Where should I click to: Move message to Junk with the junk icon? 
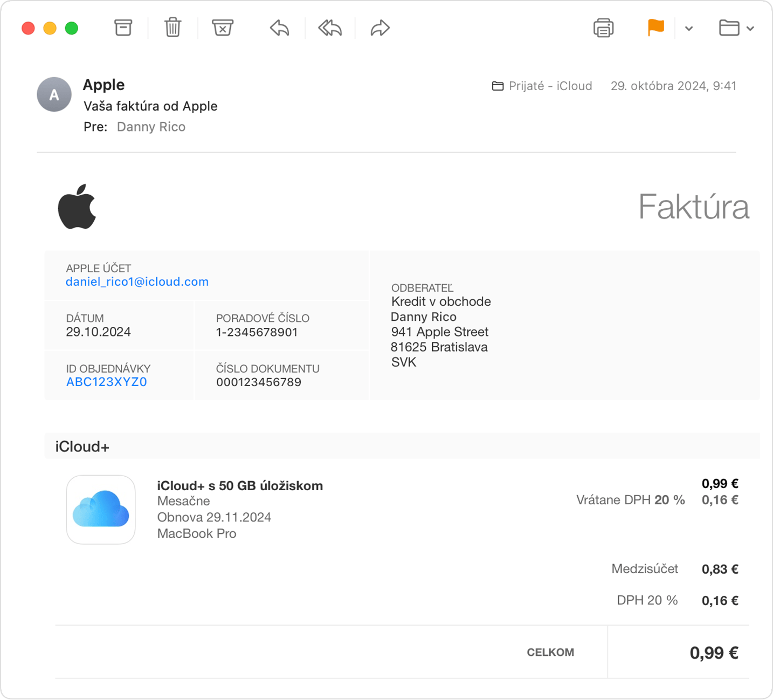[x=222, y=28]
